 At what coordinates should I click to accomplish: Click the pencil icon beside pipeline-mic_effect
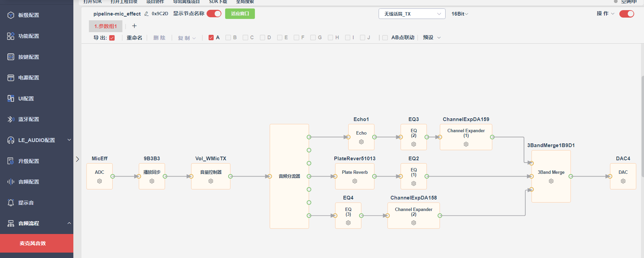point(146,14)
